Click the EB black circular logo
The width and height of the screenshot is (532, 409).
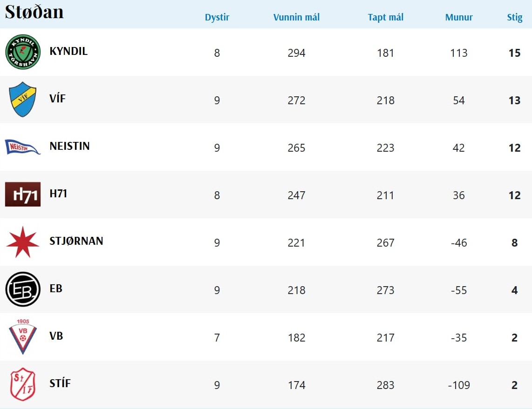tap(23, 289)
